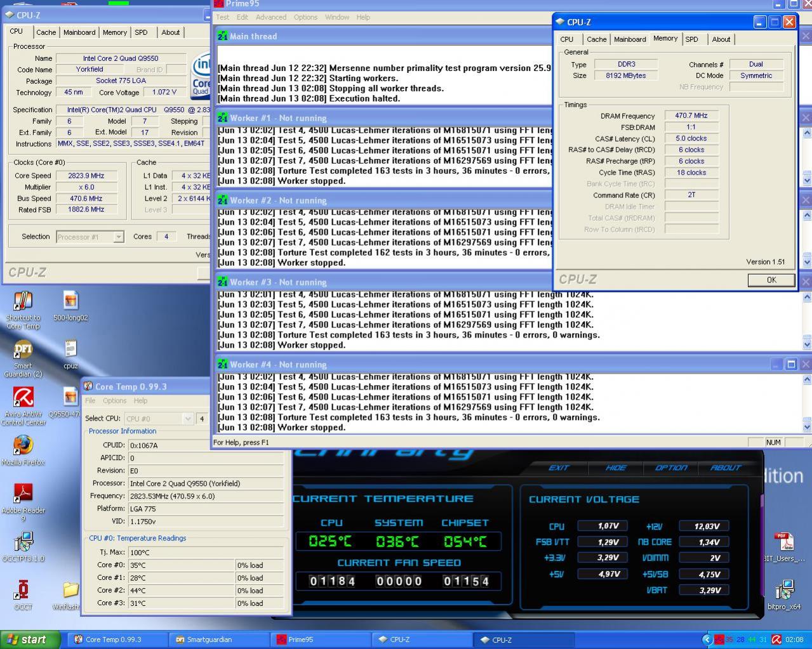Viewport: 812px width, 649px height.
Task: Open Memory tab in left CPU-Z window
Action: pyautogui.click(x=115, y=32)
